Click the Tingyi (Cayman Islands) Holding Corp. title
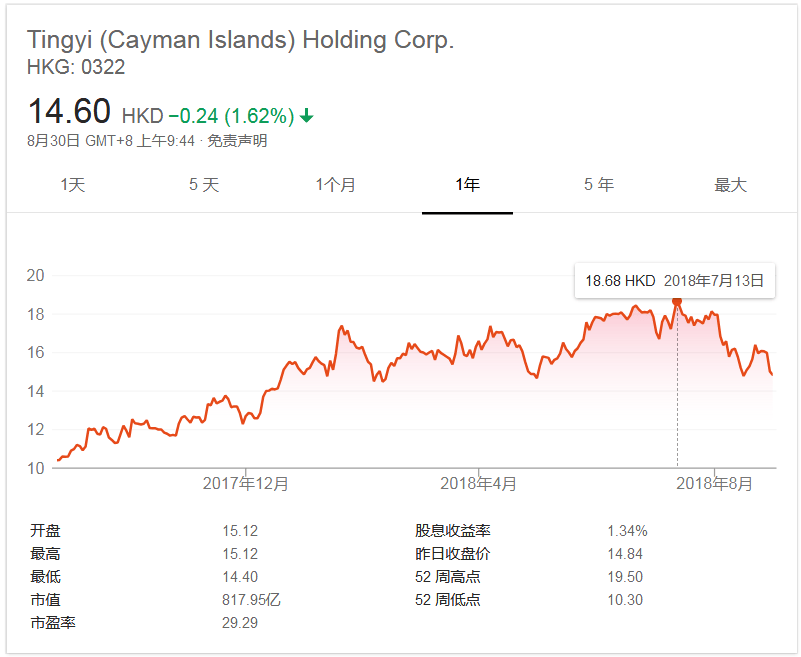801x657 pixels. pos(240,41)
